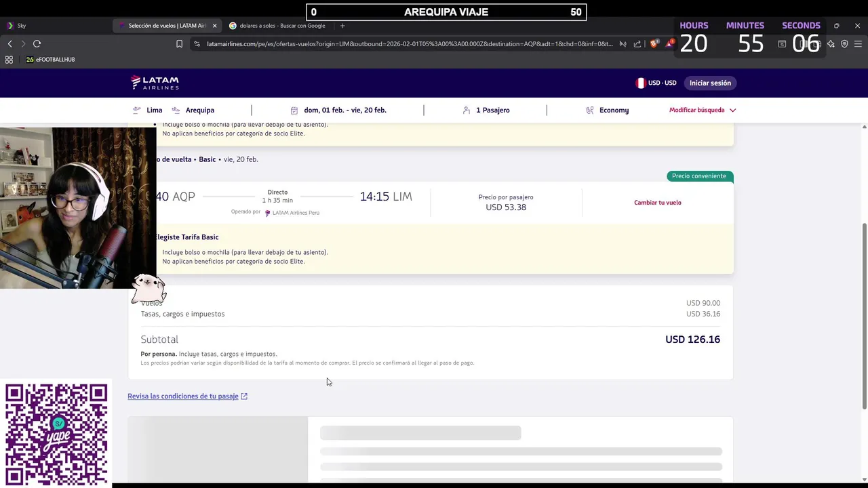Open the Leo AI sparkle icon
This screenshot has height=488, width=868.
pyautogui.click(x=831, y=44)
